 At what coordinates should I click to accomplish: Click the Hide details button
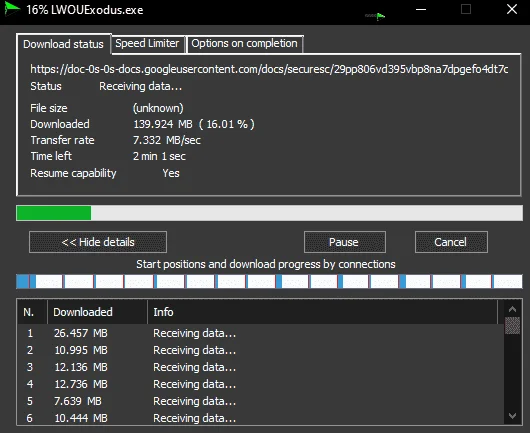[x=98, y=242]
